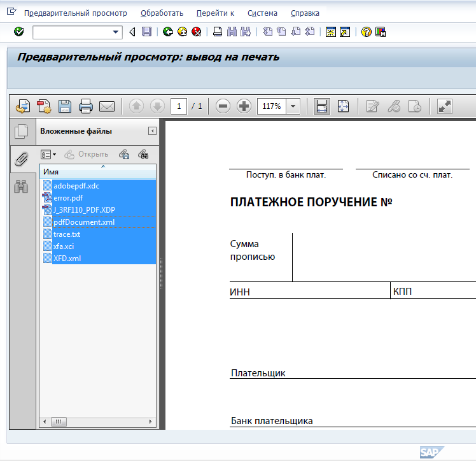Click inside the transaction command field
This screenshot has width=476, height=461.
pyautogui.click(x=73, y=32)
